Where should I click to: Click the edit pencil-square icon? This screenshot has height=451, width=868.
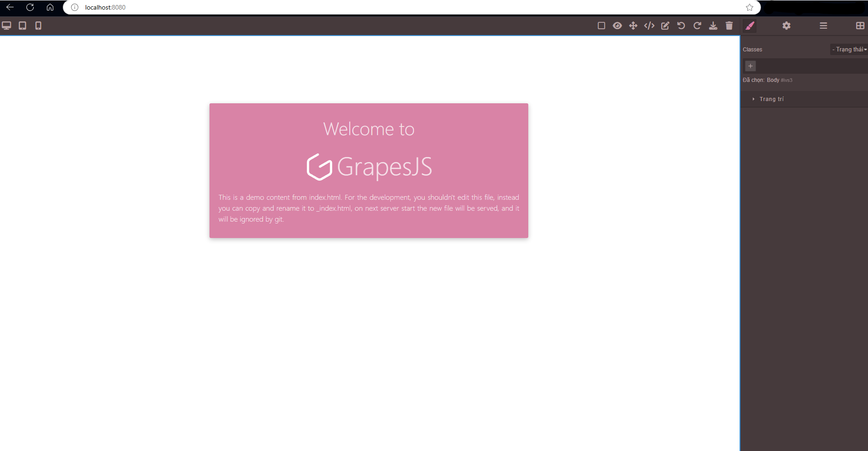pos(665,26)
